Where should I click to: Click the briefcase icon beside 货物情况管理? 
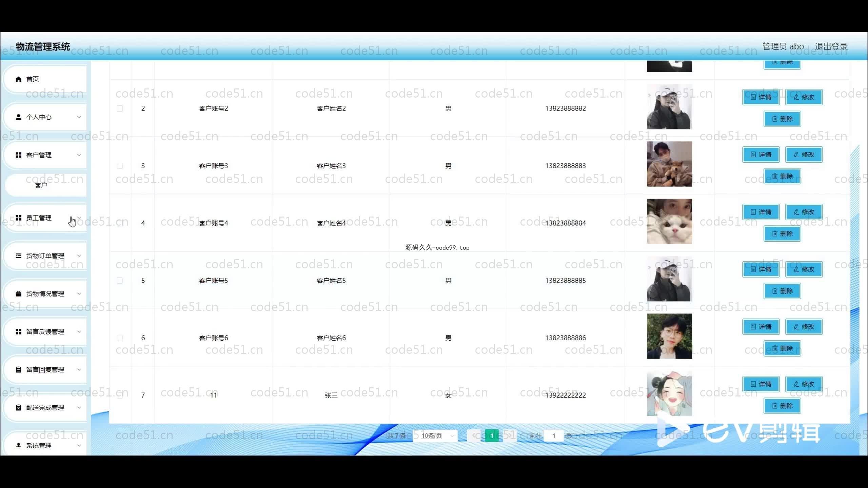pos(19,294)
